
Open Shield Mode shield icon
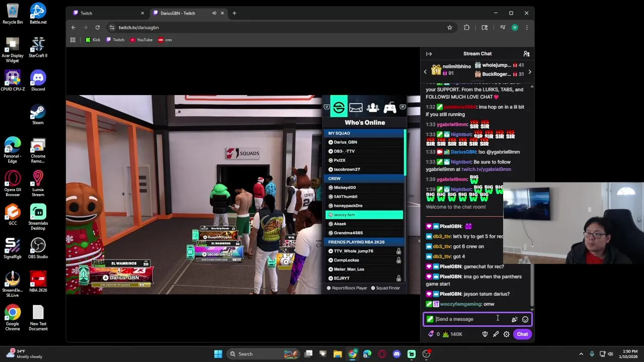(485, 334)
